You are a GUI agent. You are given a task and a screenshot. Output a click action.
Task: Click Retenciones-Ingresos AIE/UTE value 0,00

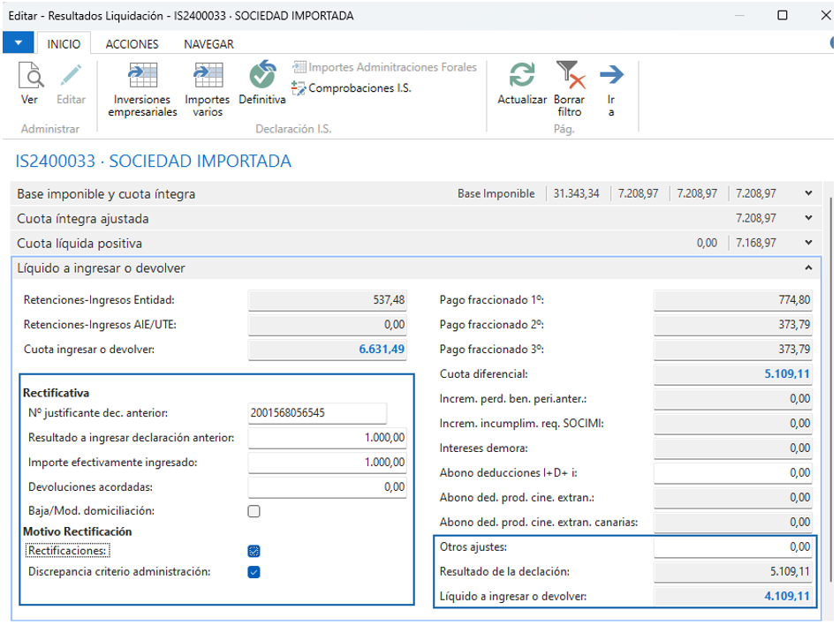[327, 325]
